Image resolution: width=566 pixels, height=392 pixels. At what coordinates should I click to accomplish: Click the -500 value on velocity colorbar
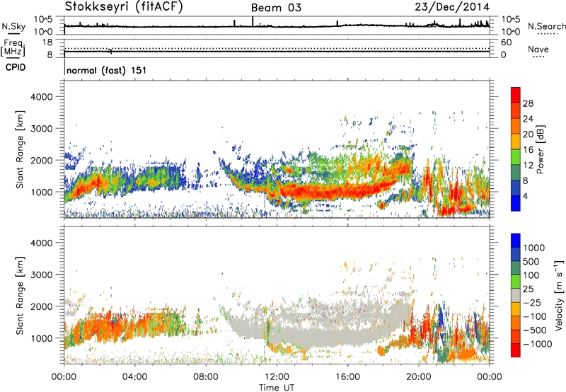535,330
